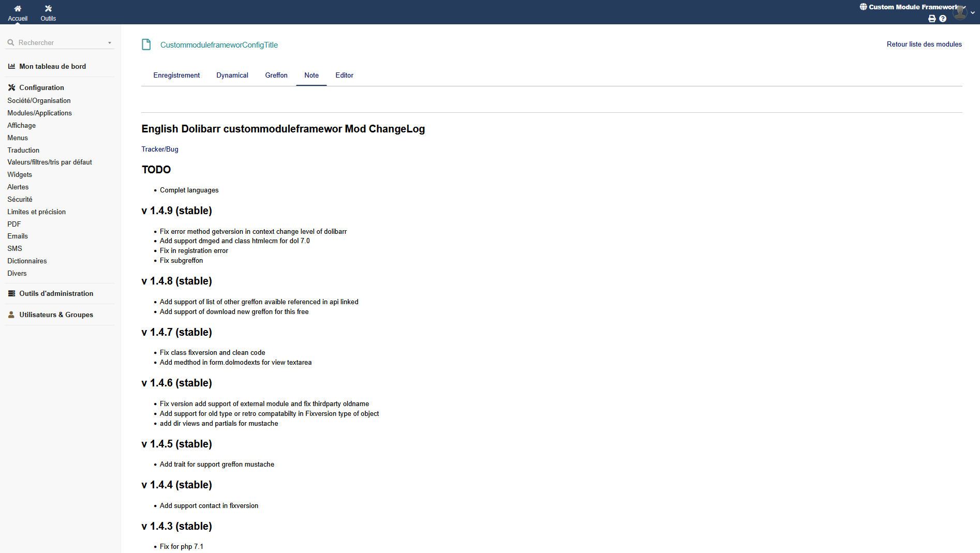
Task: Click the user avatar picture
Action: (x=960, y=12)
